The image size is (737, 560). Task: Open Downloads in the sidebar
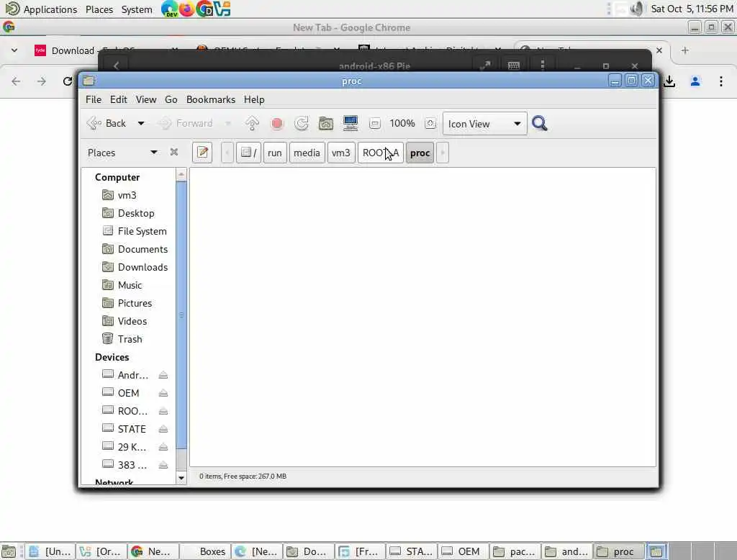coord(133,267)
